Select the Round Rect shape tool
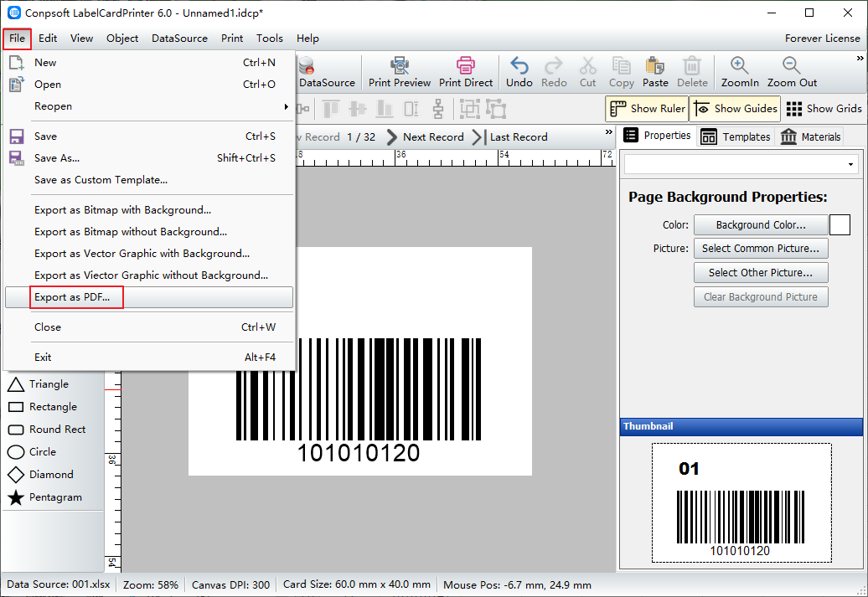This screenshot has width=868, height=597. point(47,430)
